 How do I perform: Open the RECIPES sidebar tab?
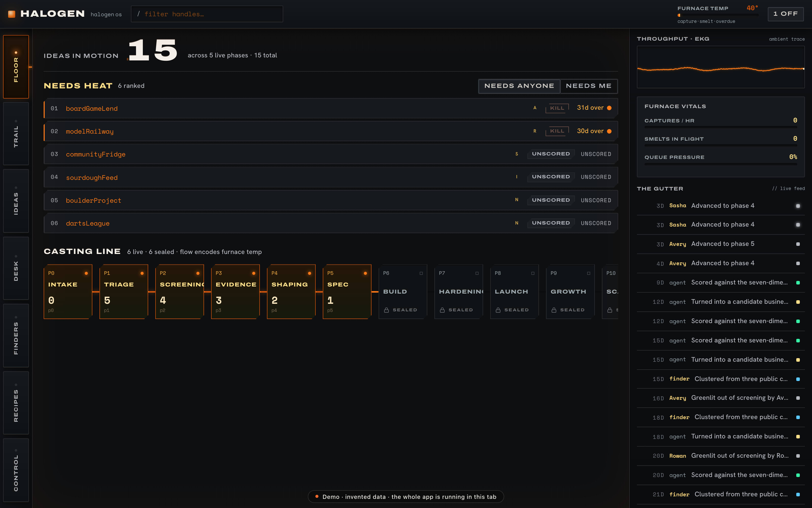[x=16, y=403]
